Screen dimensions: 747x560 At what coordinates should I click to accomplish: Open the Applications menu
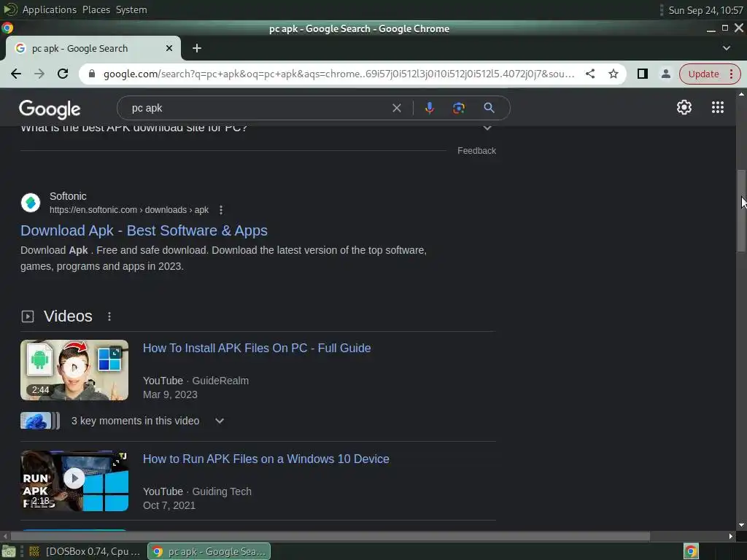click(x=49, y=9)
